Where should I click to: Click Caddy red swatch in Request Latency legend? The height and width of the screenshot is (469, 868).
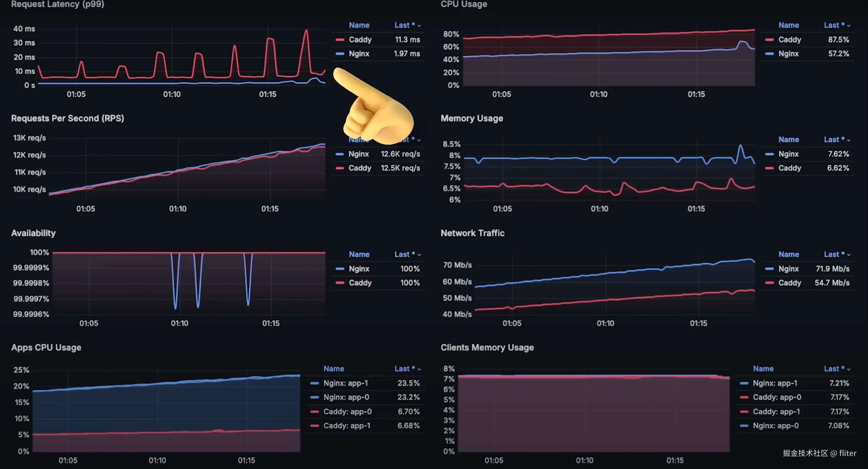click(340, 40)
